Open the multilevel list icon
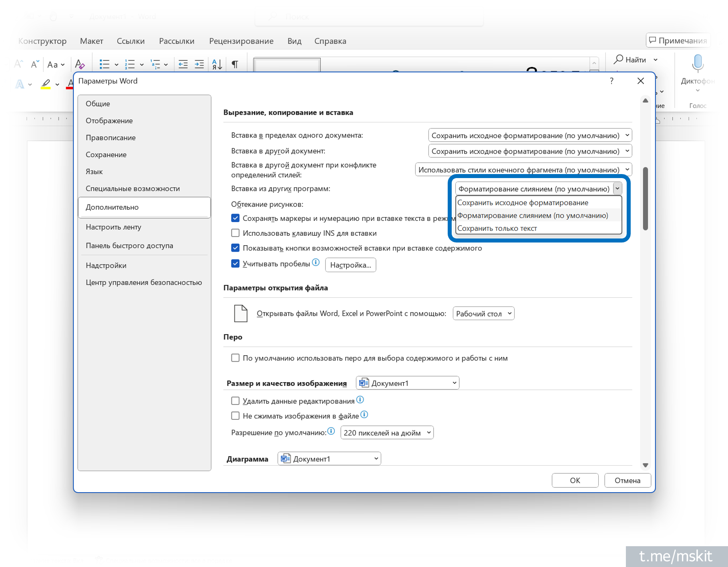The height and width of the screenshot is (567, 728). click(155, 64)
